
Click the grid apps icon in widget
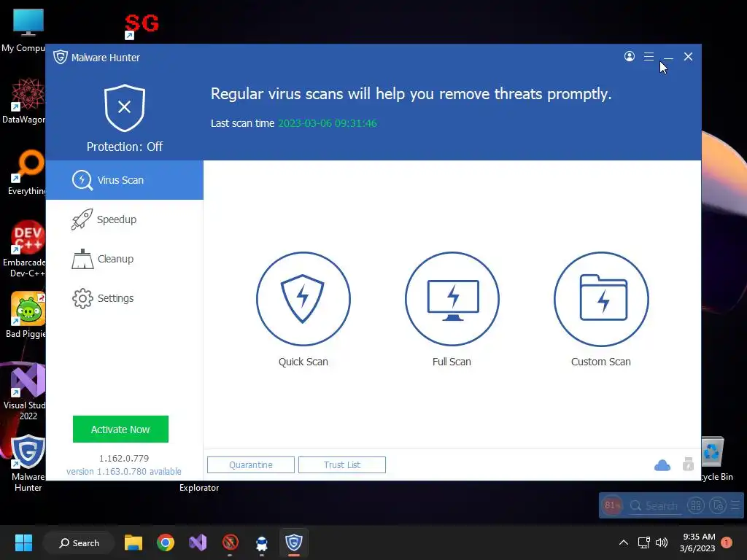[696, 505]
